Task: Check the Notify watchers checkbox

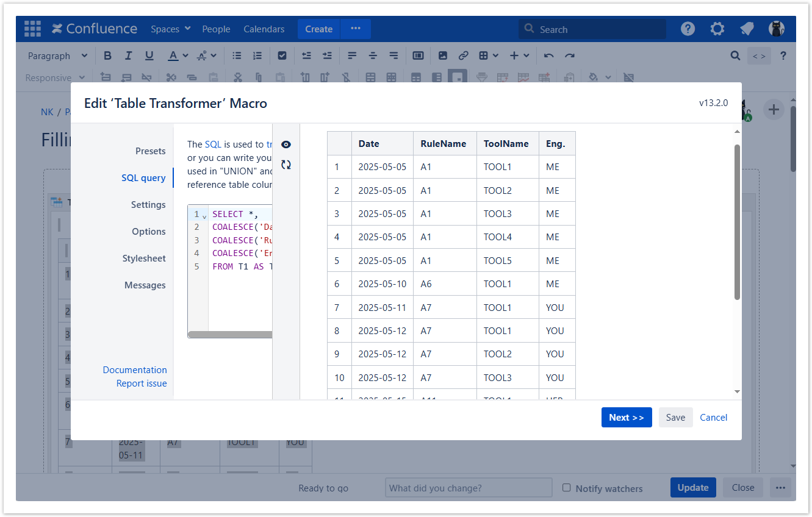Action: (567, 488)
